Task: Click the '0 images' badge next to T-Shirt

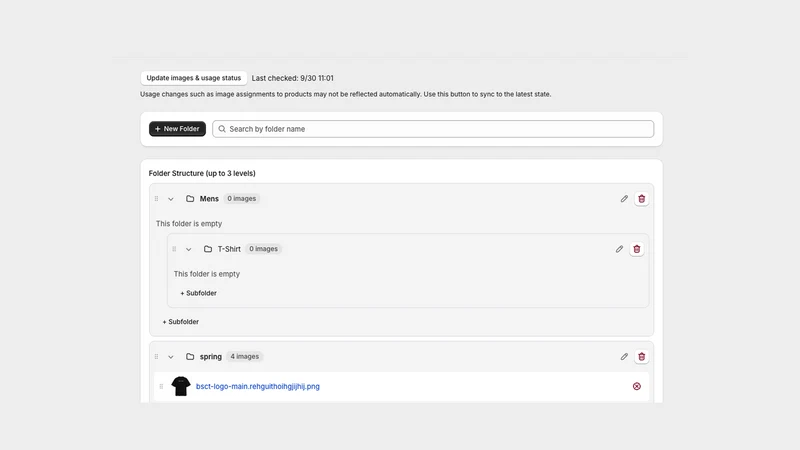Action: (263, 249)
